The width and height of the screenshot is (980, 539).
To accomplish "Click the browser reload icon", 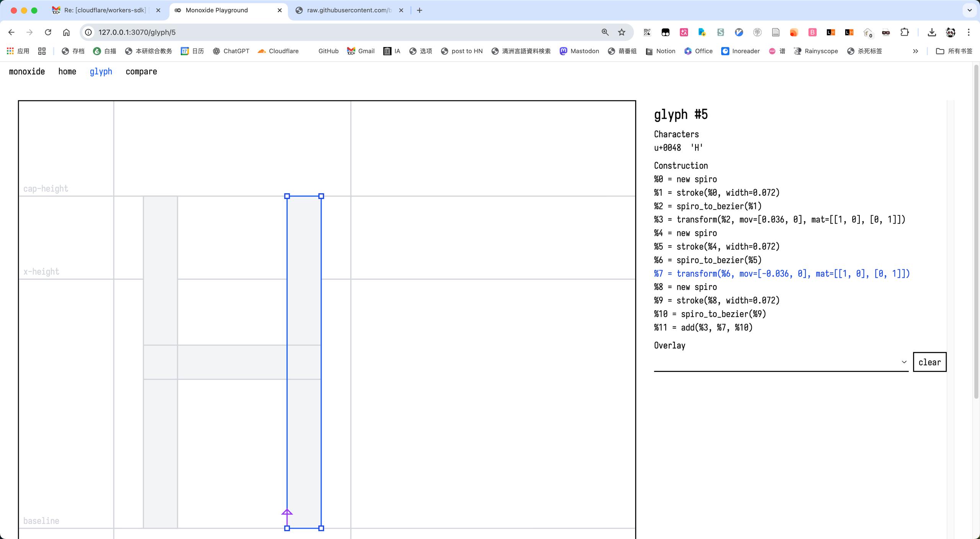I will point(48,32).
